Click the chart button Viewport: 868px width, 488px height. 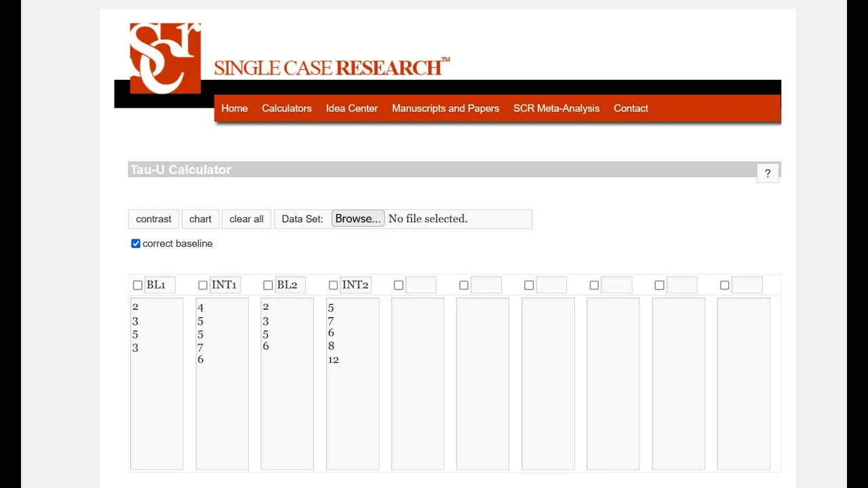click(200, 219)
